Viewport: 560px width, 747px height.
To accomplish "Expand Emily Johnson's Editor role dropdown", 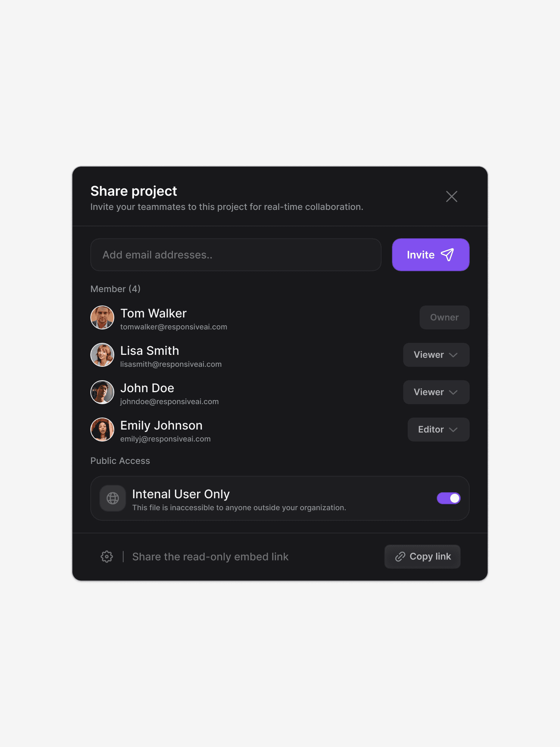I will (438, 430).
